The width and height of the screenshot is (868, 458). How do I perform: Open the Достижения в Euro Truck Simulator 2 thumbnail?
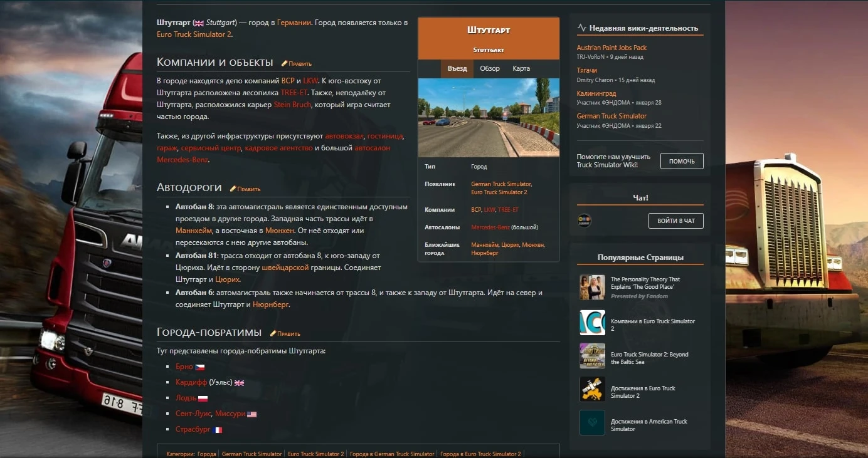coord(592,389)
